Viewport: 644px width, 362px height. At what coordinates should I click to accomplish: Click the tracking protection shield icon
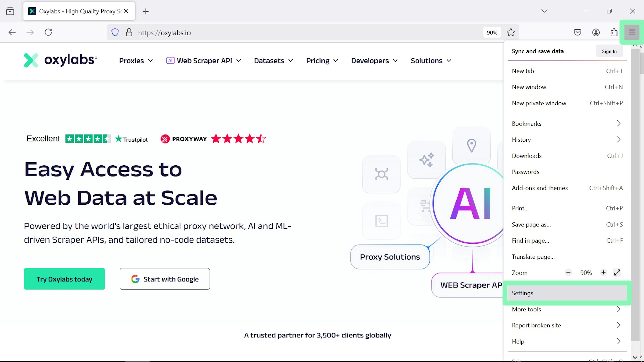[x=115, y=33]
